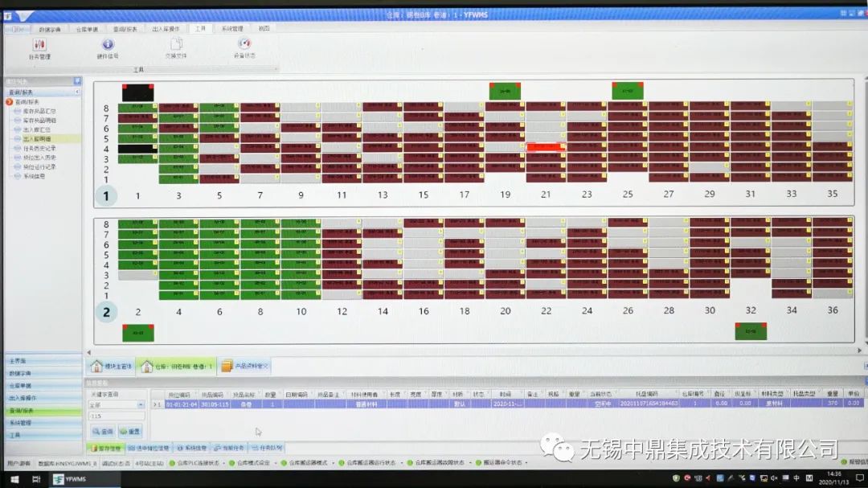Collapse the 查询/报表 tree root node

point(10,102)
